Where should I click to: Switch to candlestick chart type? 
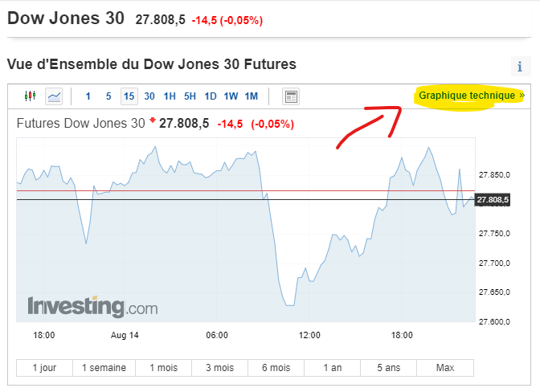(x=31, y=96)
